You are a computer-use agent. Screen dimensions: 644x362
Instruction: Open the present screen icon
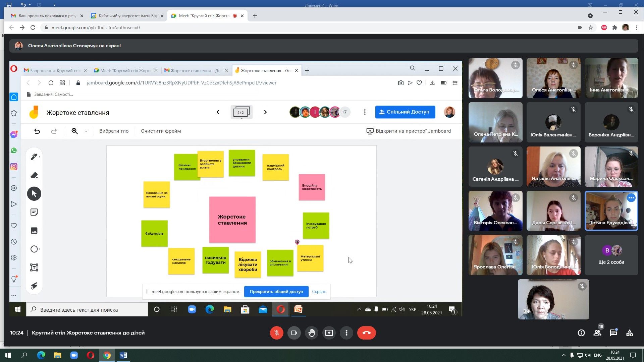pos(329,333)
